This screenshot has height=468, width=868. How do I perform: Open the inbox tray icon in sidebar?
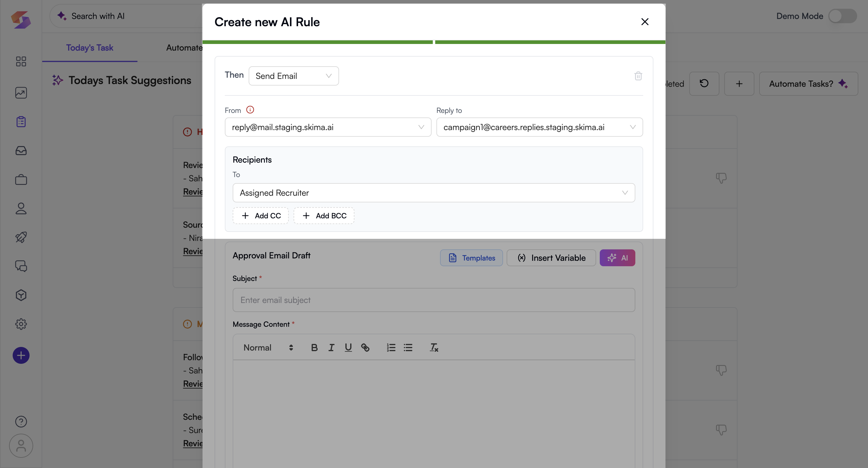click(21, 151)
